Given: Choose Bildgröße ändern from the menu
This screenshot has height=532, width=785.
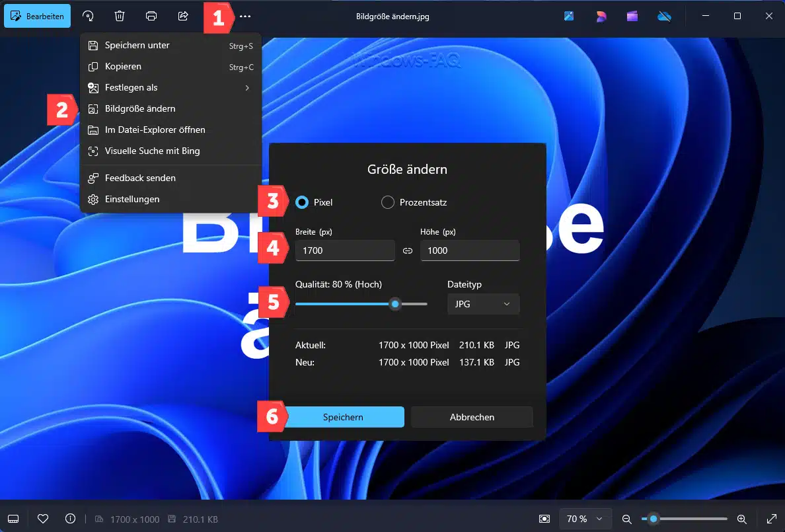Looking at the screenshot, I should (140, 108).
